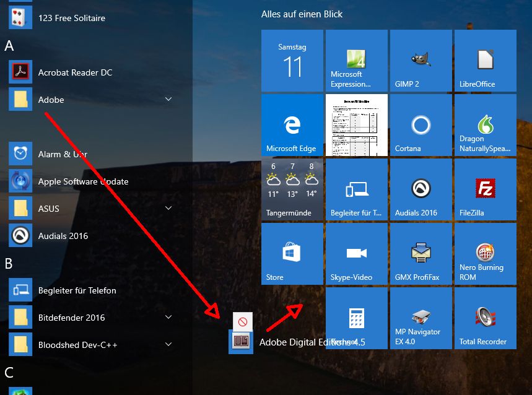Open the GMX ProfiFax tile
Viewport: 532px width, 395px height.
click(x=421, y=254)
